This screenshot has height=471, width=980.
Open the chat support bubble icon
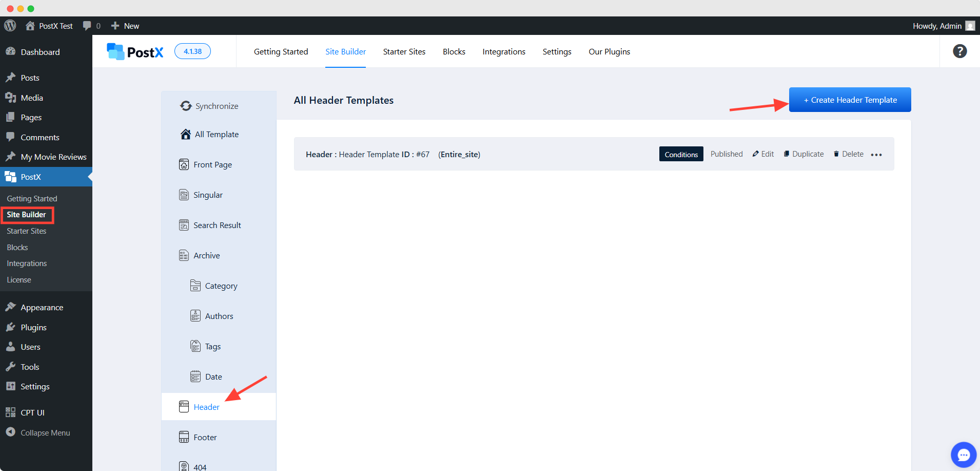(x=963, y=455)
